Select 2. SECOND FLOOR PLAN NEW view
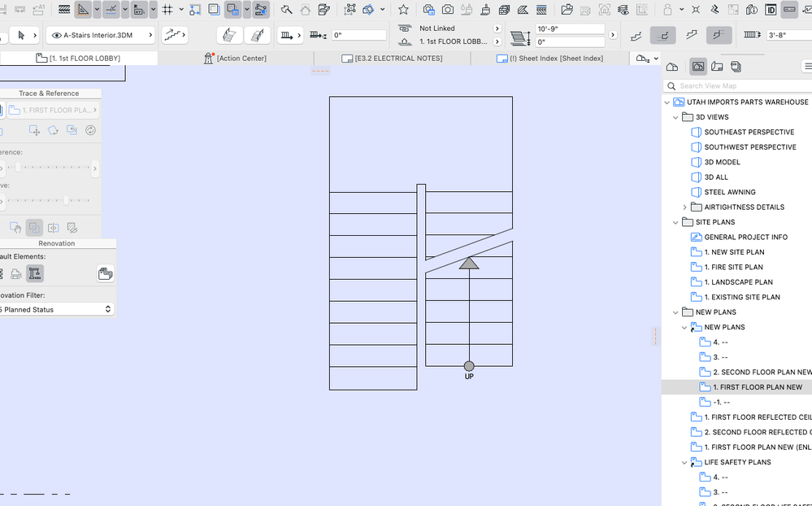812x506 pixels. click(762, 373)
